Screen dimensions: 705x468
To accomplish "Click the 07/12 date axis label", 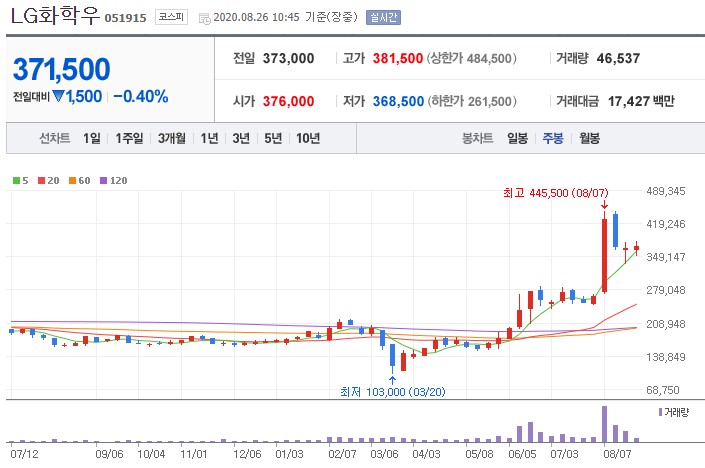I will 25,454.
